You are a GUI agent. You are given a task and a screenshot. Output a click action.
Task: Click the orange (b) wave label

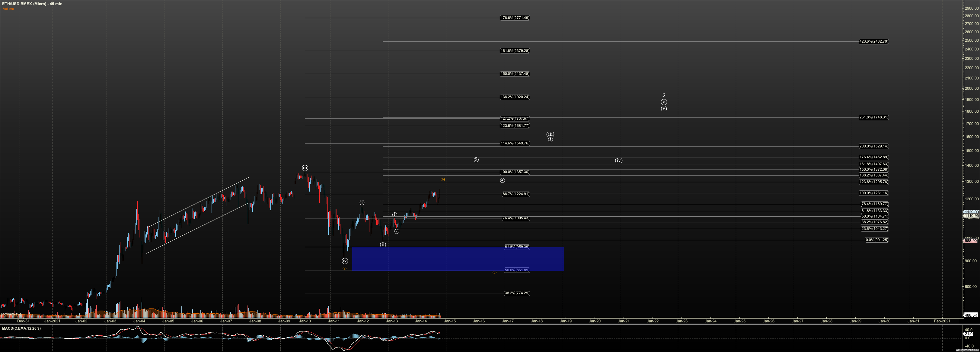click(x=442, y=179)
